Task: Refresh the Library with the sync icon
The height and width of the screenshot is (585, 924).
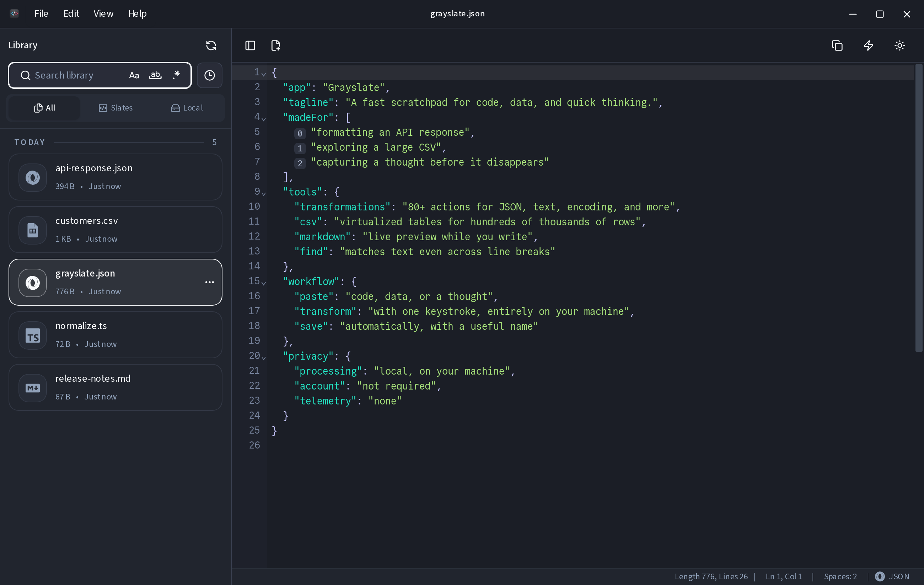Action: 211,45
